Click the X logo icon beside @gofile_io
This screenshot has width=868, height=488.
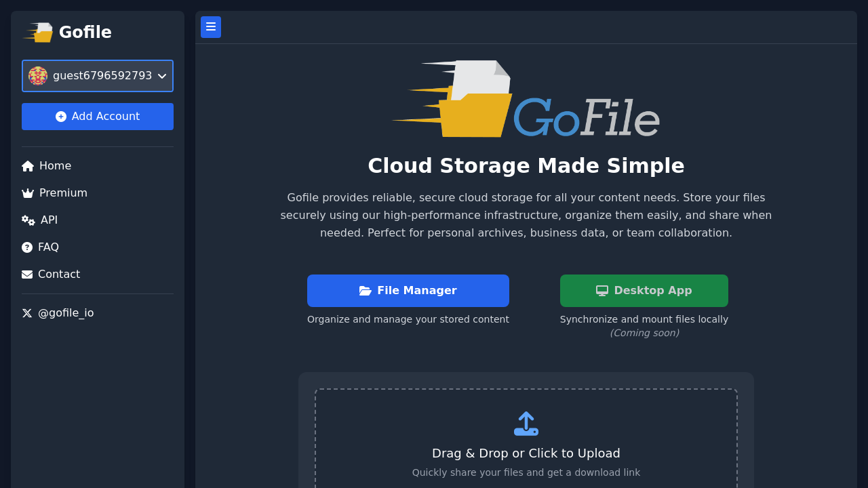coord(27,313)
